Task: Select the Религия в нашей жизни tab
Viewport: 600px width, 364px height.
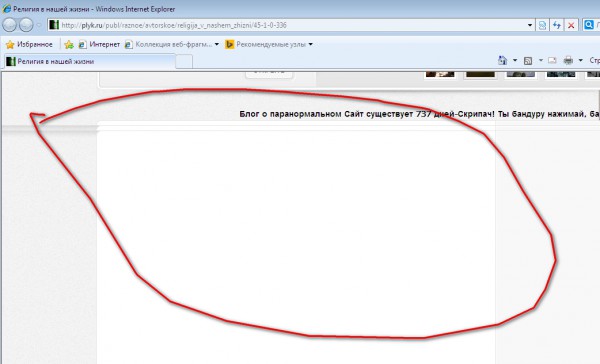Action: (x=90, y=61)
